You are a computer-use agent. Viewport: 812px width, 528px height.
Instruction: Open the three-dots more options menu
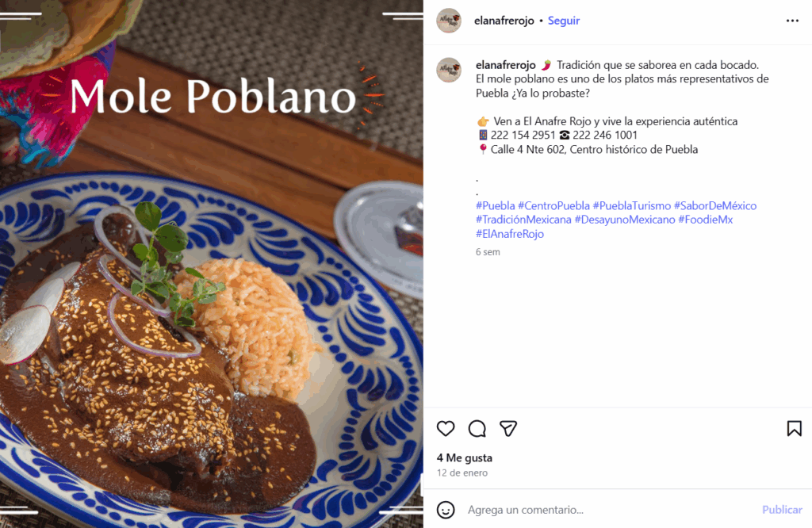coord(792,21)
